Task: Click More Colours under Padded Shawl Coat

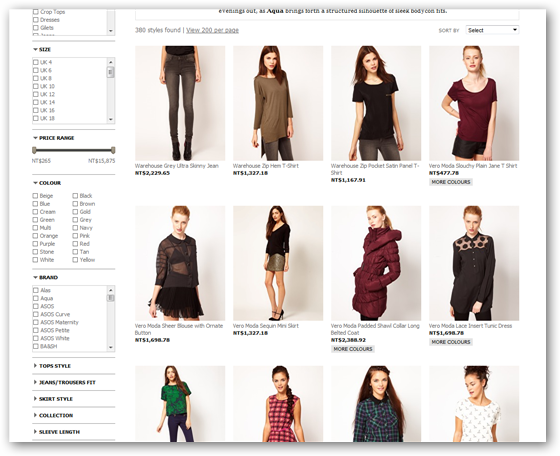Action: tap(353, 349)
